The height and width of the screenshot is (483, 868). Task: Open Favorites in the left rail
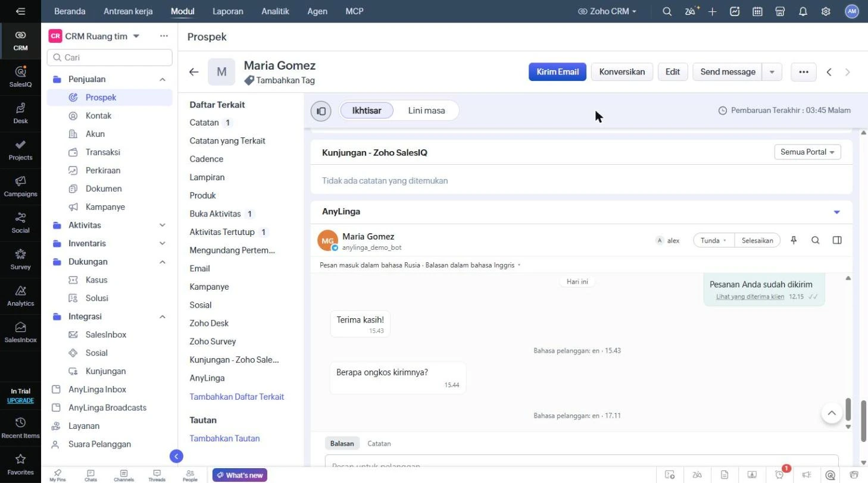coord(20,465)
